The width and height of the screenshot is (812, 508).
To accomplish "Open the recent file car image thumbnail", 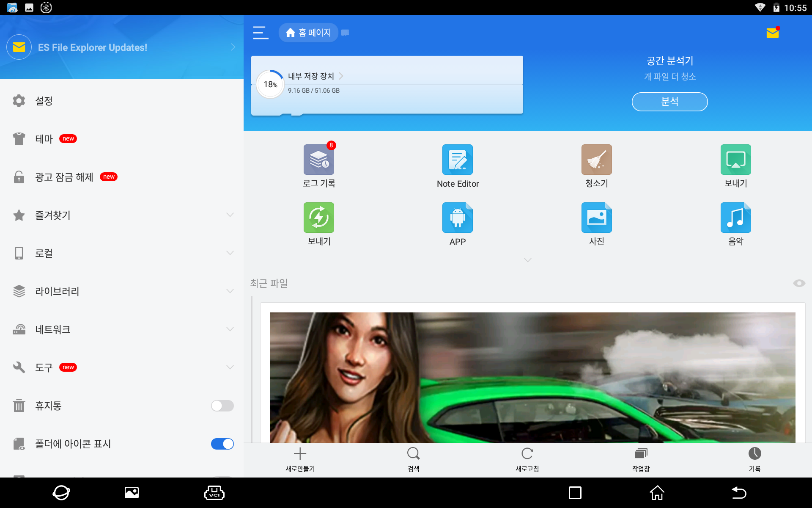I will 532,378.
